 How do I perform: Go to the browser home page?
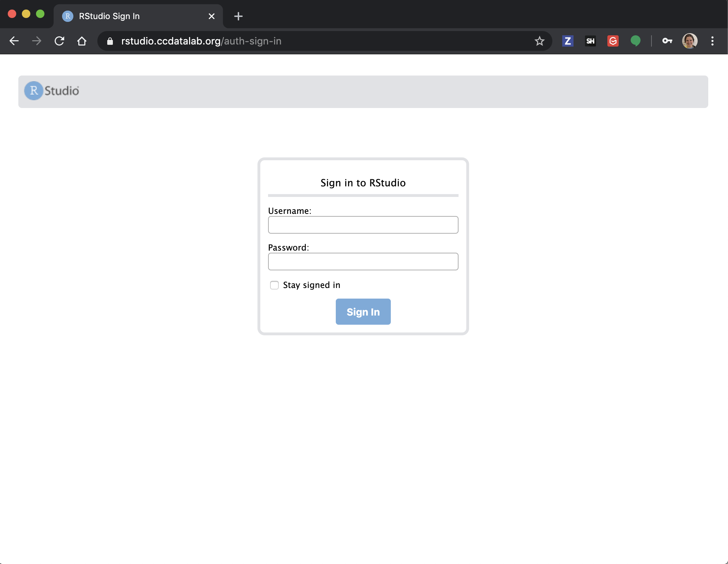point(82,41)
